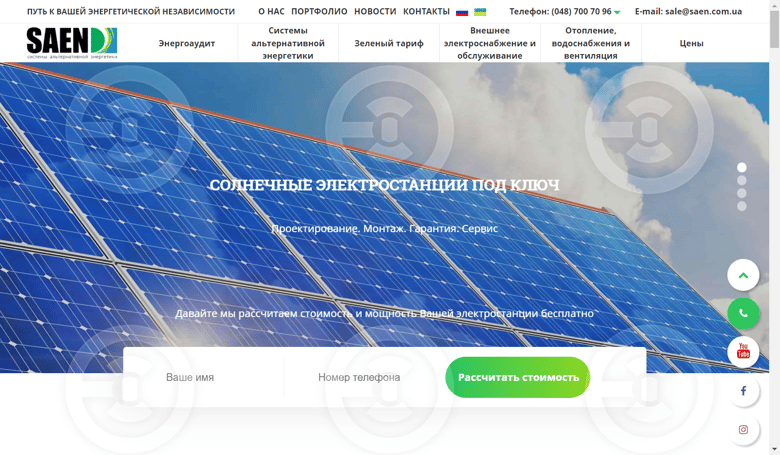Open the Цены page
780x455 pixels.
691,43
